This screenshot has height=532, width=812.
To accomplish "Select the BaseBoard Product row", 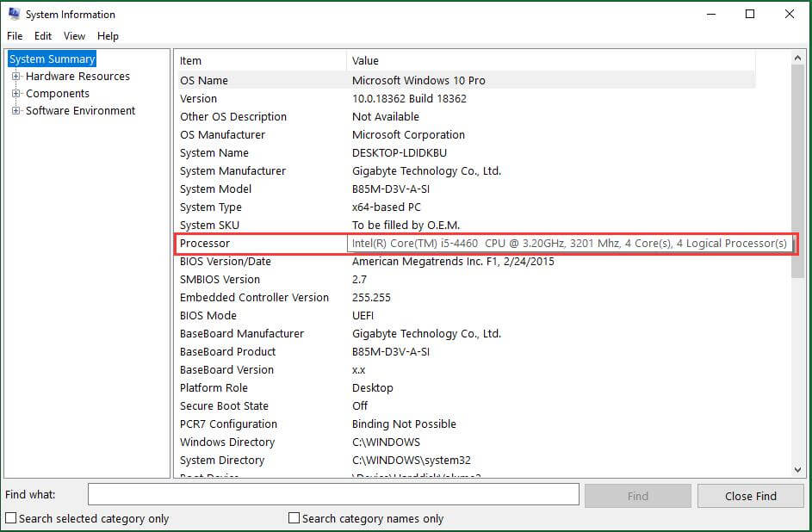I will click(x=466, y=352).
